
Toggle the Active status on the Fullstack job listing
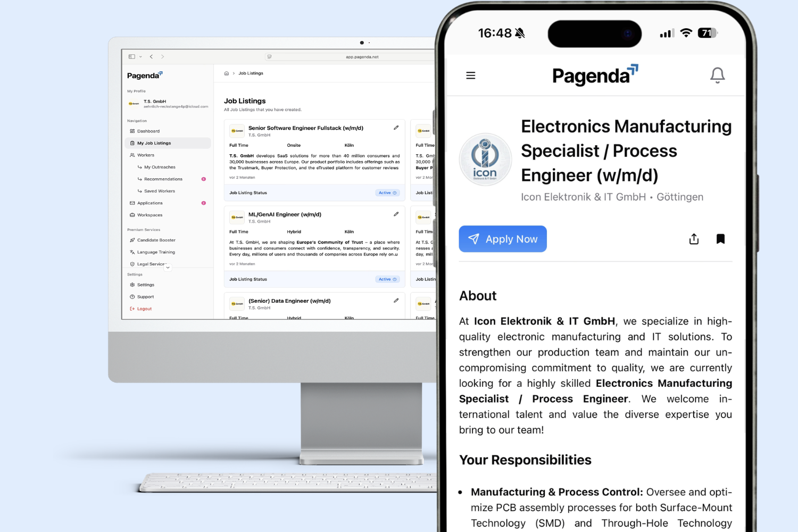coord(387,193)
